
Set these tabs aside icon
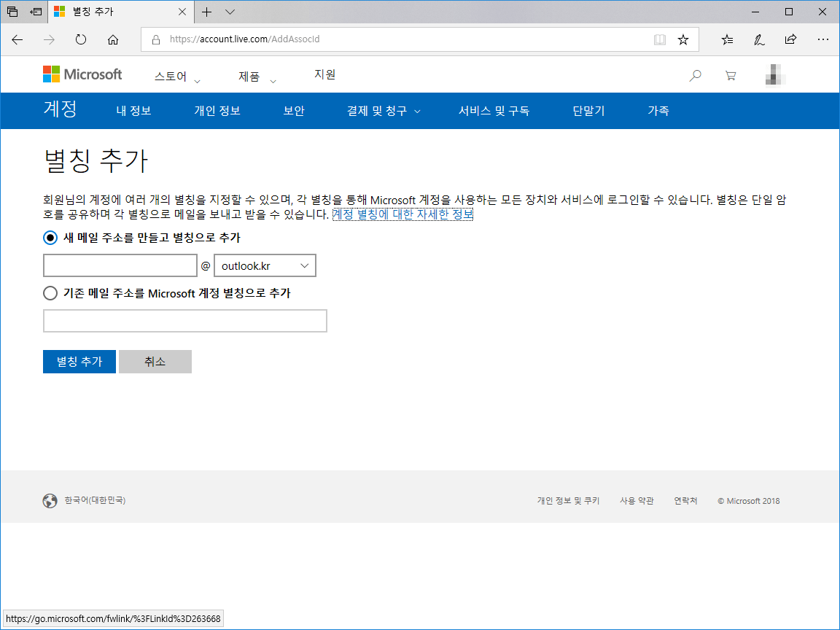[x=36, y=11]
